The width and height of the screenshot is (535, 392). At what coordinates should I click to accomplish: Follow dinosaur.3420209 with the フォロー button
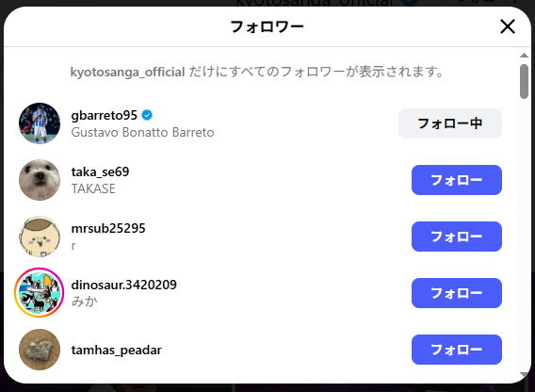pos(457,293)
